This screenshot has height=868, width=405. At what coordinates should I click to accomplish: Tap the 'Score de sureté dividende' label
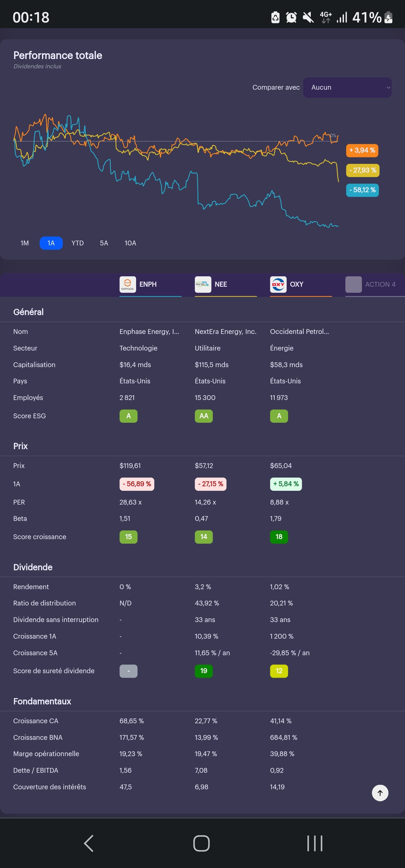54,671
